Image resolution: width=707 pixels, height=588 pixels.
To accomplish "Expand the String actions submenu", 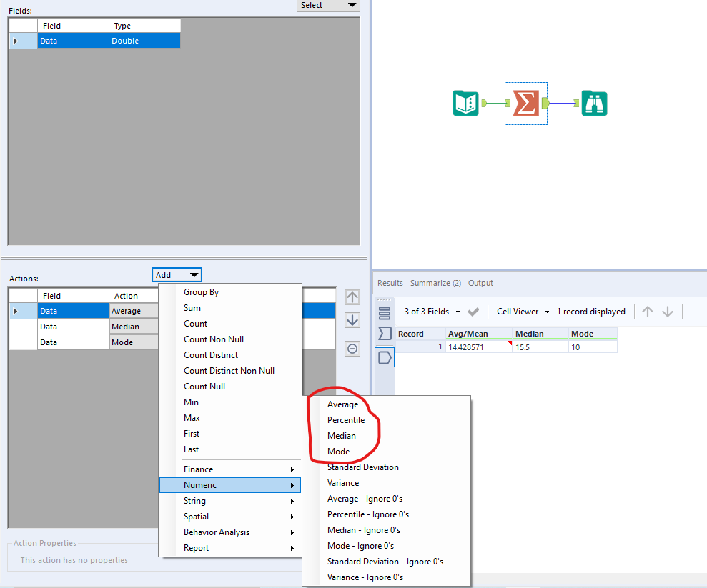I will click(x=195, y=501).
